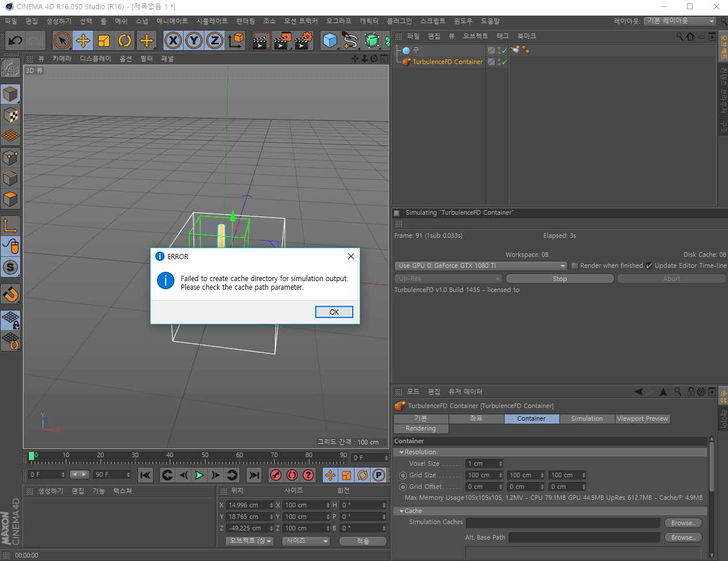The image size is (728, 561).
Task: Select the Rotate tool in top toolbar
Action: (x=125, y=40)
